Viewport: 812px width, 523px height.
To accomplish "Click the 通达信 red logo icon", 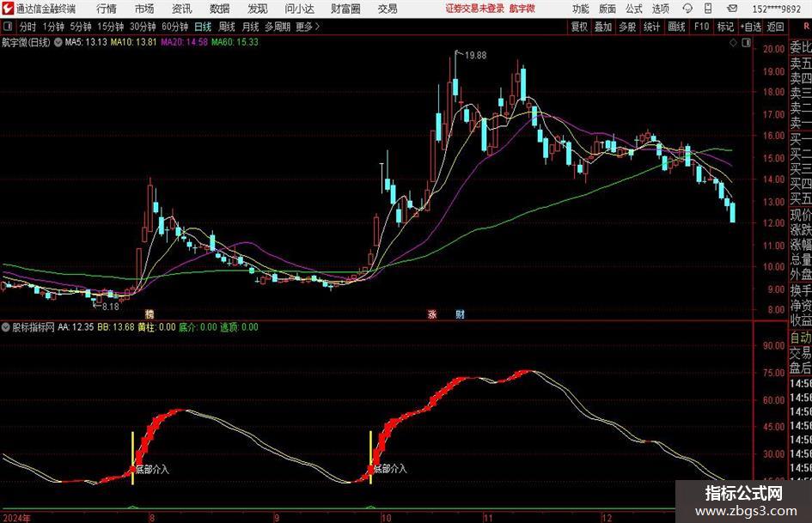I will click(8, 9).
